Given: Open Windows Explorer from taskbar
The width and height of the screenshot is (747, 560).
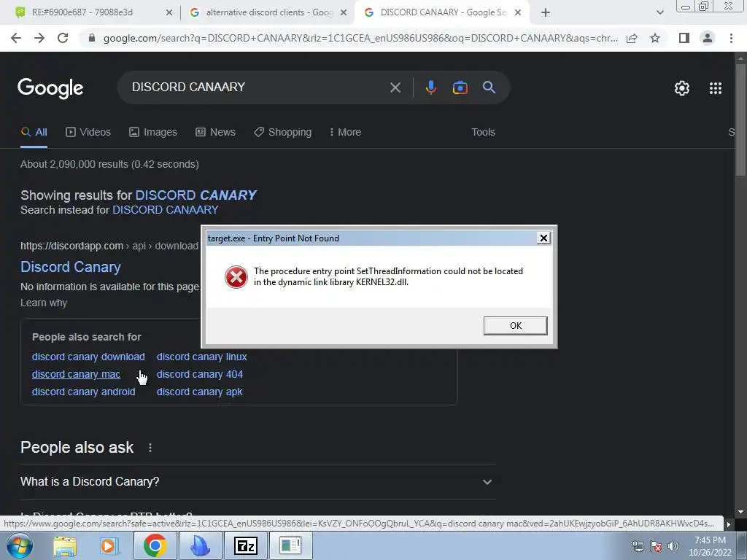Looking at the screenshot, I should coord(65,545).
